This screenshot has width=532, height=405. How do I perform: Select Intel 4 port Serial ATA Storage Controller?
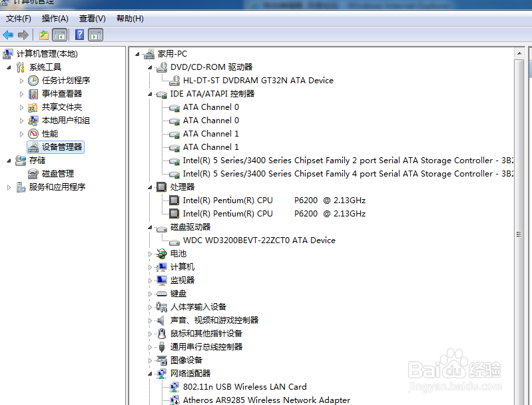point(348,173)
